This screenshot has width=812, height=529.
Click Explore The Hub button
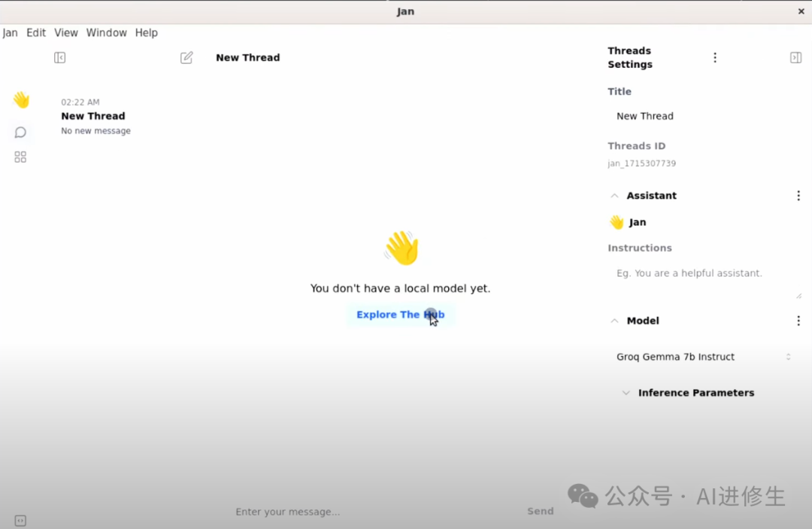tap(400, 315)
